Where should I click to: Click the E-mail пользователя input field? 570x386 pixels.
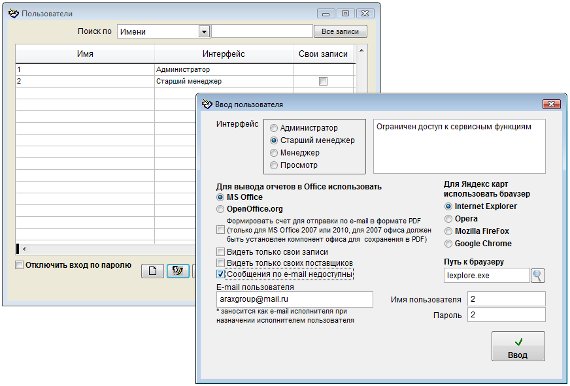tap(294, 299)
